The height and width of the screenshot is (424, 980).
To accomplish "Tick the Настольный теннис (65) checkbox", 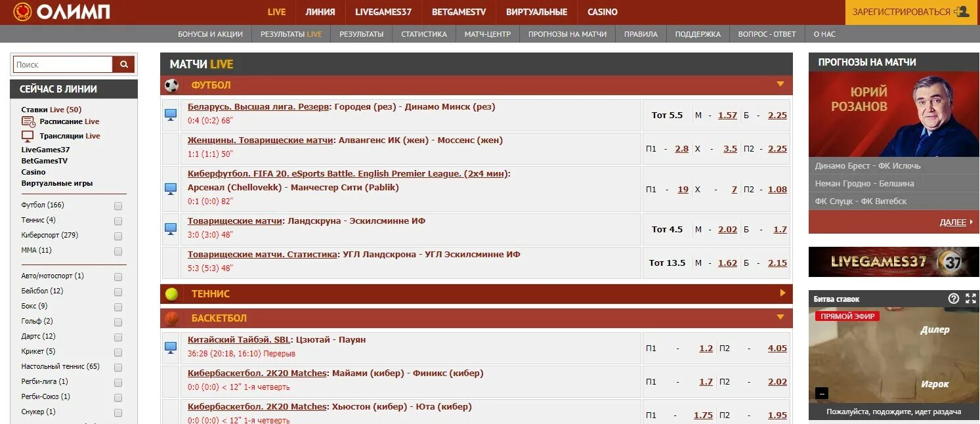I will pyautogui.click(x=118, y=367).
